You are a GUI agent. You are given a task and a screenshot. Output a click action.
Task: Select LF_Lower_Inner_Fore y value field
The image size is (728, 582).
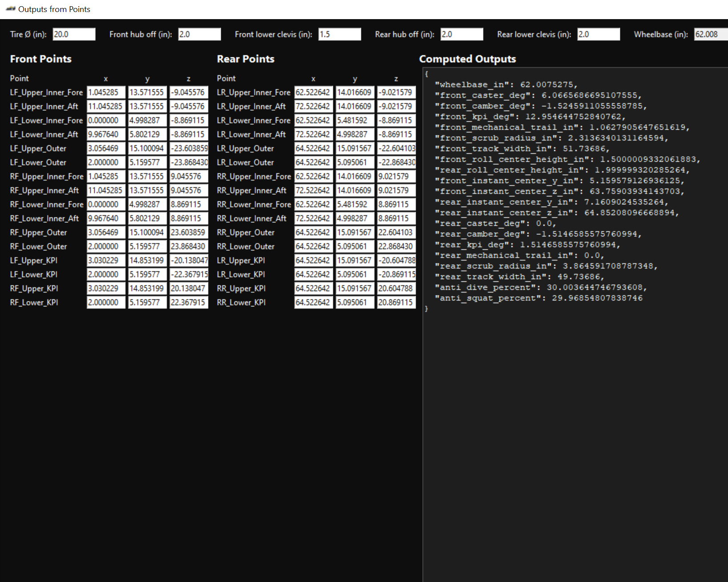tap(147, 120)
